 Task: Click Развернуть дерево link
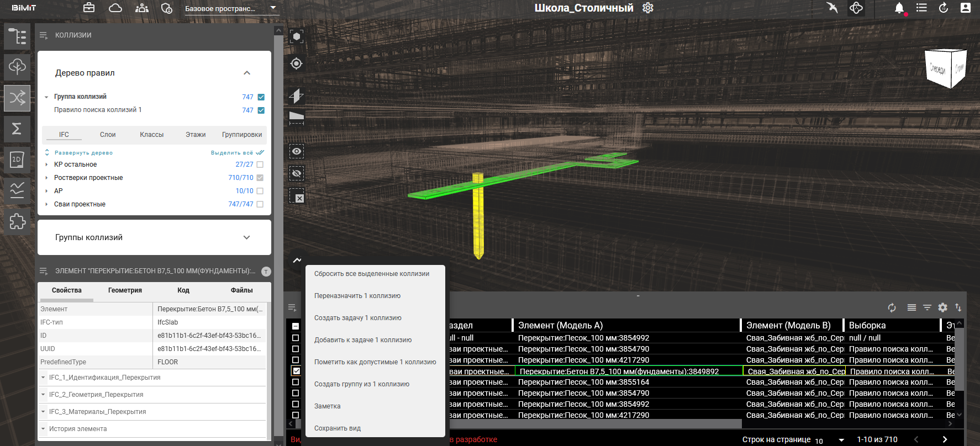83,153
